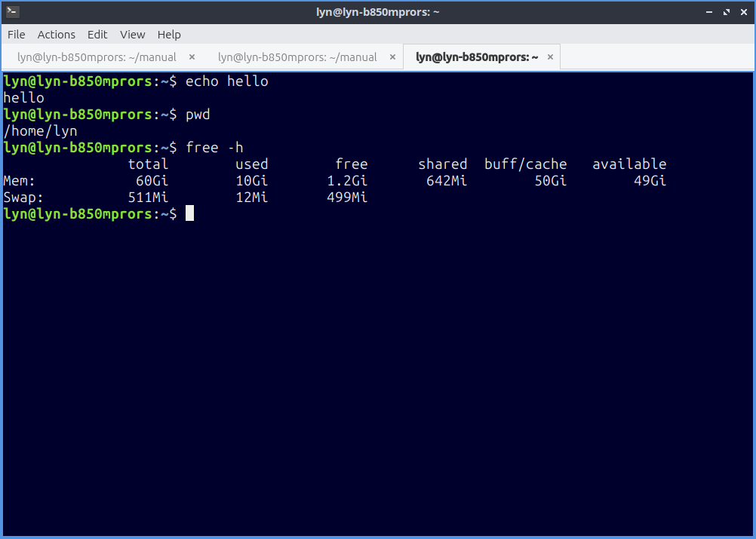Viewport: 756px width, 539px height.
Task: Expand the View menu
Action: pos(132,34)
